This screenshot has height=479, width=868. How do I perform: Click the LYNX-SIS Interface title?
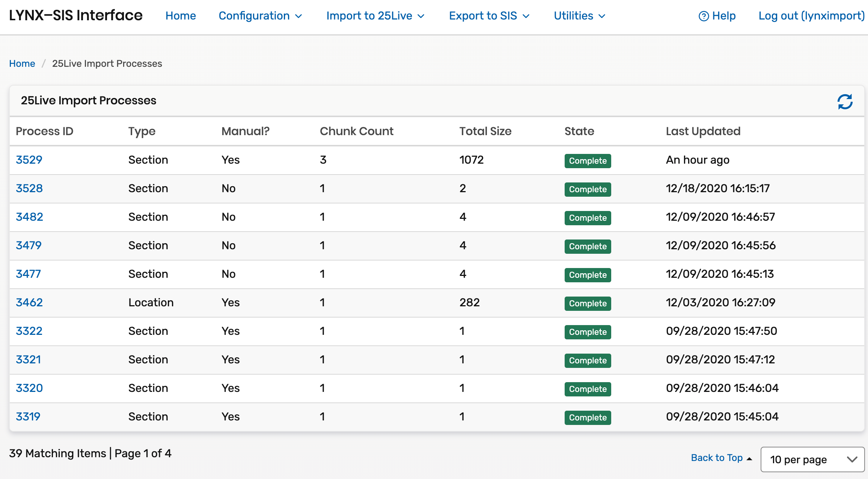[x=76, y=15]
